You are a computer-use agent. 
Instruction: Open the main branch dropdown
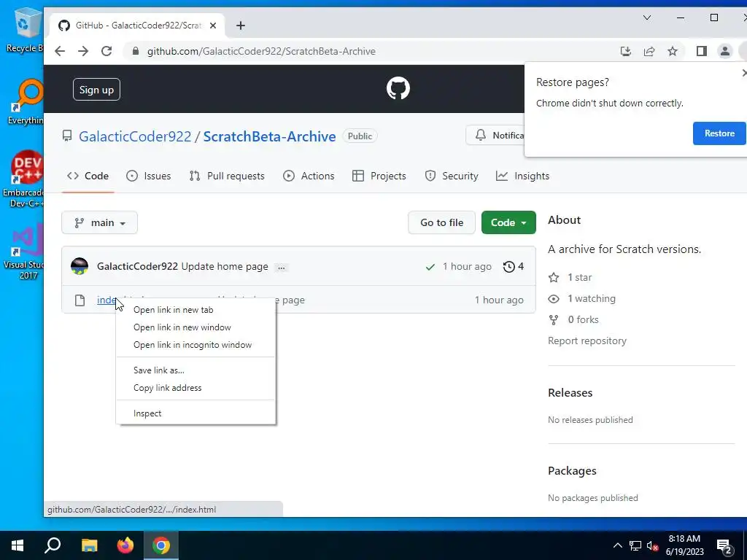point(99,223)
